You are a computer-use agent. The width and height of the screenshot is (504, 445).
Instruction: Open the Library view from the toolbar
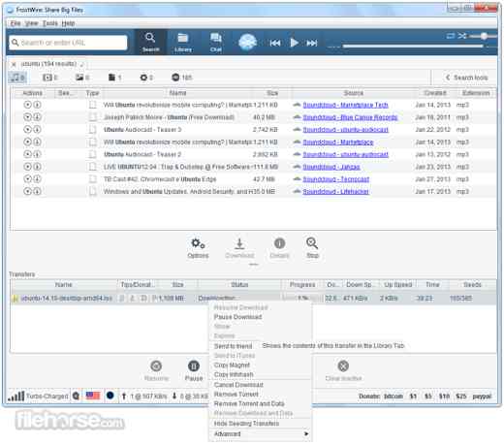coord(183,42)
